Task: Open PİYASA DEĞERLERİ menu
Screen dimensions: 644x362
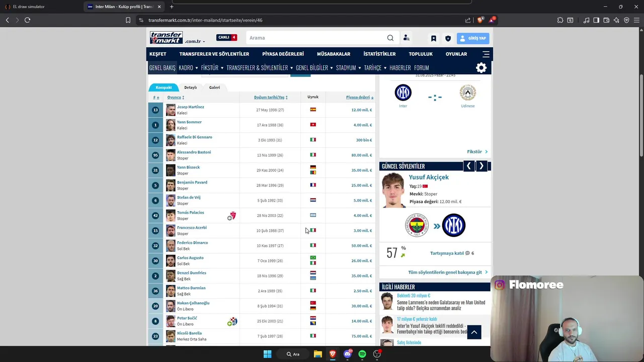Action: pos(283,54)
